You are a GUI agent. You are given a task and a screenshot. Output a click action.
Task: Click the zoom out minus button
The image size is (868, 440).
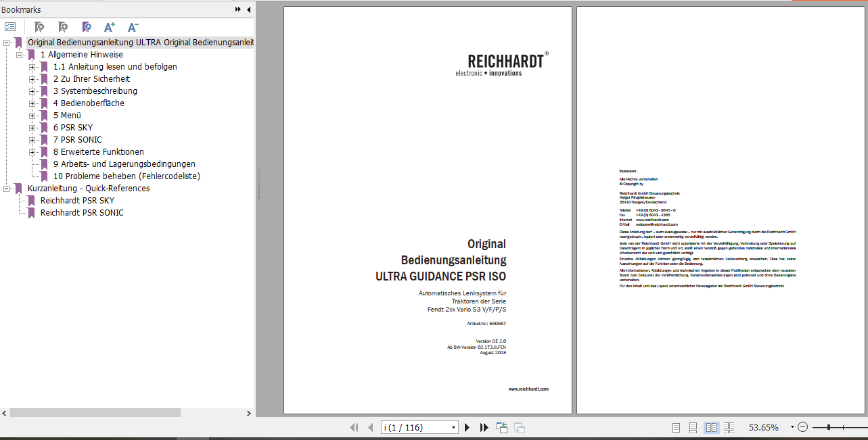click(x=802, y=427)
